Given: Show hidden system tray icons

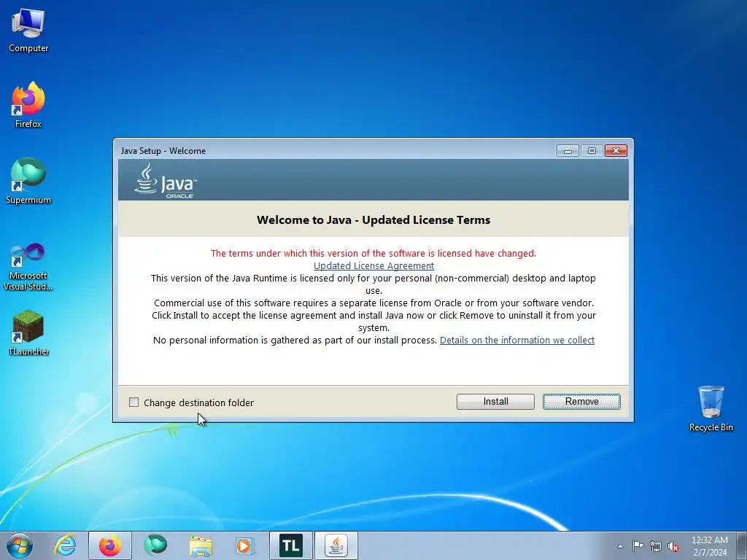Looking at the screenshot, I should coord(620,546).
